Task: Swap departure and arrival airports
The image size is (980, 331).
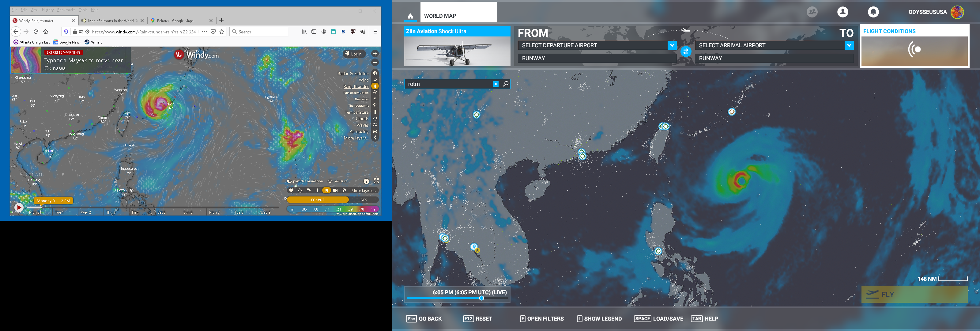Action: coord(686,51)
